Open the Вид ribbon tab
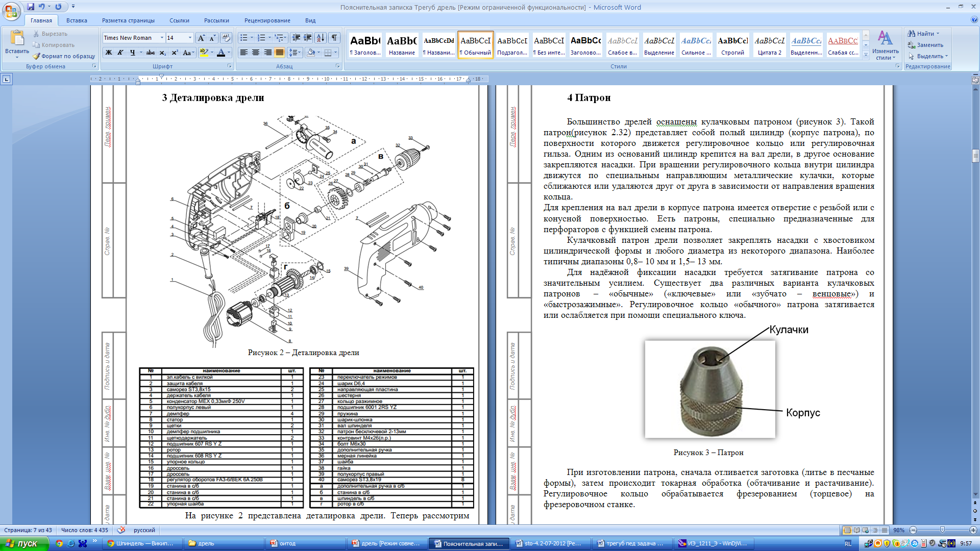Screen dimensions: 980x551 tap(310, 20)
